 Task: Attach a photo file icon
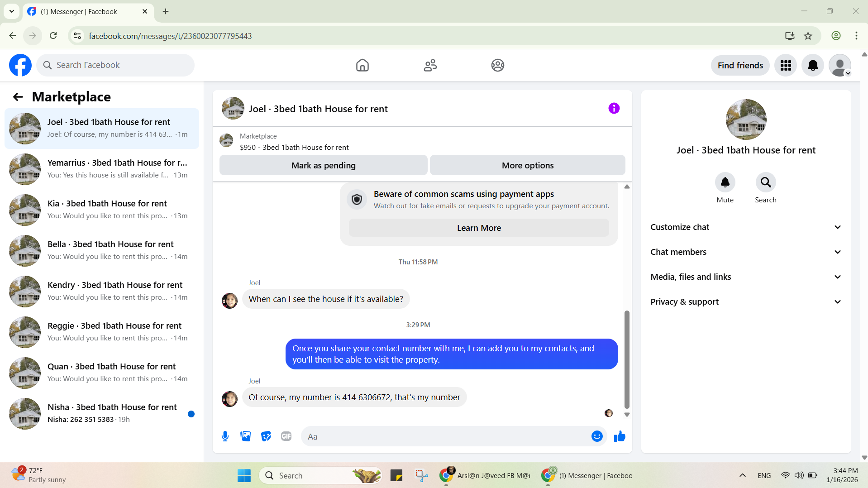[245, 436]
